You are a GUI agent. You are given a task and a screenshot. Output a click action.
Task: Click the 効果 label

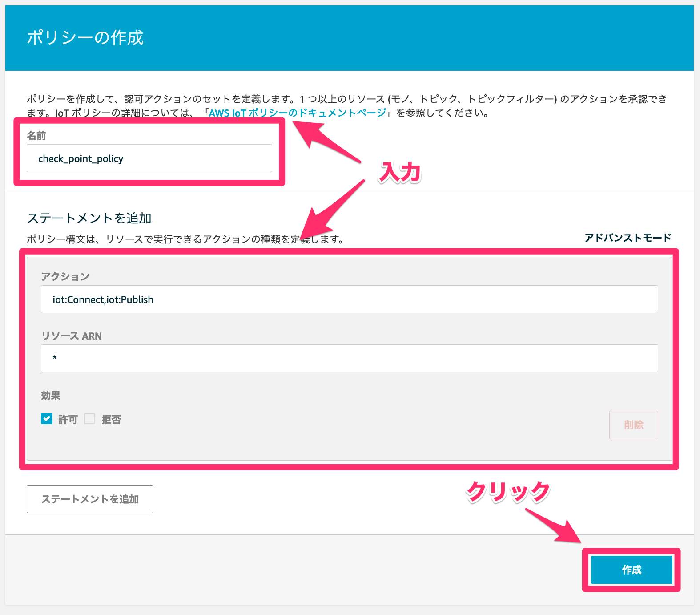click(x=51, y=396)
